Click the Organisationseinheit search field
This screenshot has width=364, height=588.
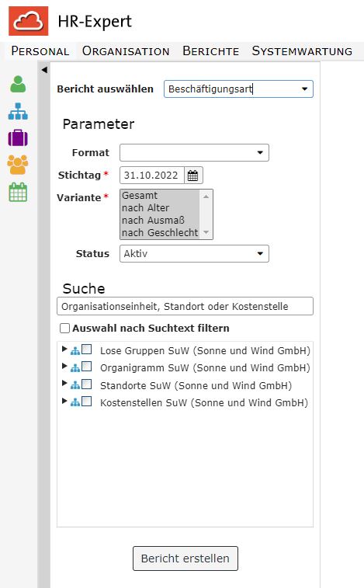[x=185, y=306]
